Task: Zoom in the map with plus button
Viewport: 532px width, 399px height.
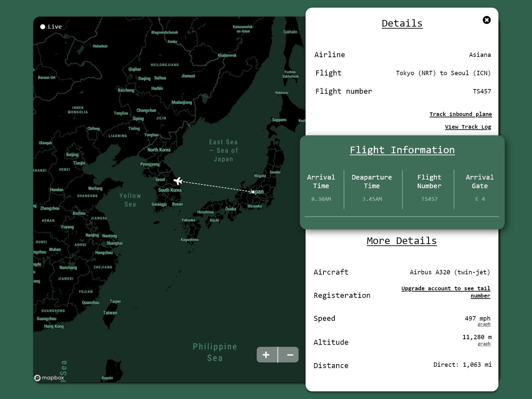Action: 267,355
